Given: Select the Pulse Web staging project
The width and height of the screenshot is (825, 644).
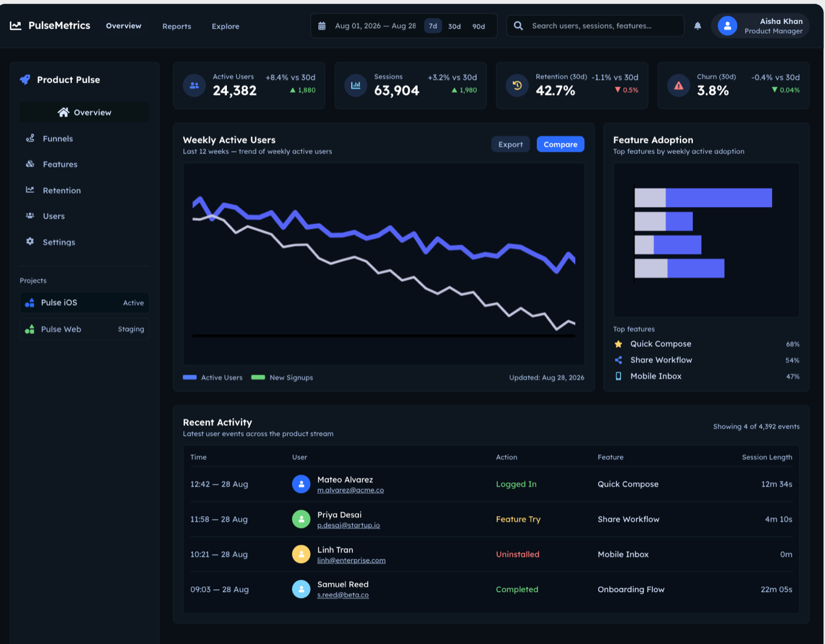Looking at the screenshot, I should (84, 329).
